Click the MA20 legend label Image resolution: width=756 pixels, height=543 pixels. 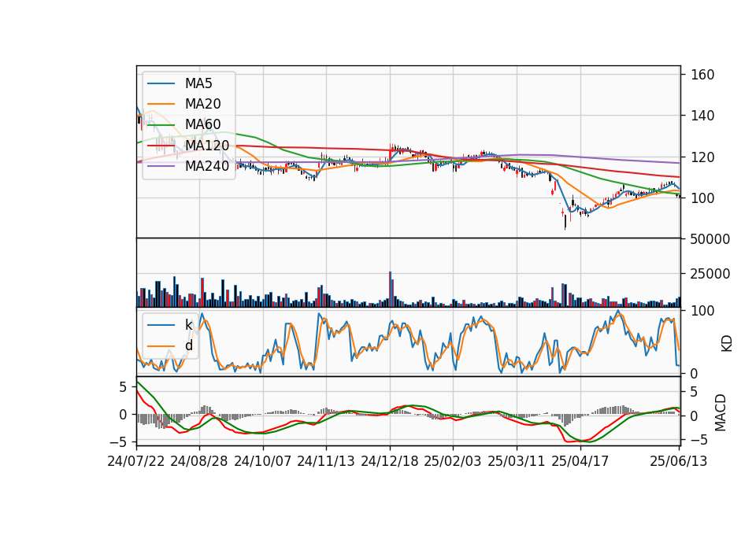click(x=202, y=104)
